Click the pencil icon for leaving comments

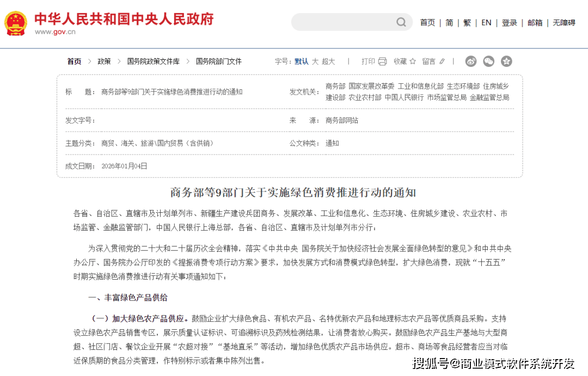[442, 61]
